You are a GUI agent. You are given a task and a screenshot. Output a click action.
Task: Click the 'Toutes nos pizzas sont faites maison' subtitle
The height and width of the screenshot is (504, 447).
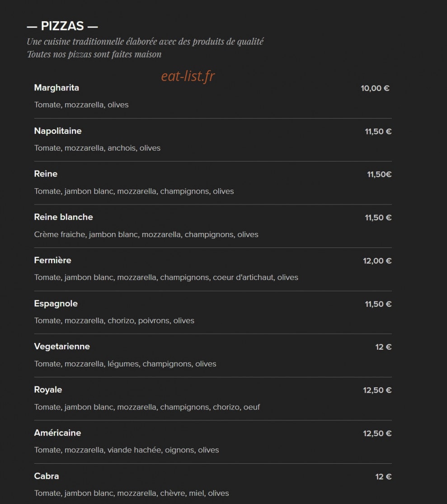pos(94,54)
